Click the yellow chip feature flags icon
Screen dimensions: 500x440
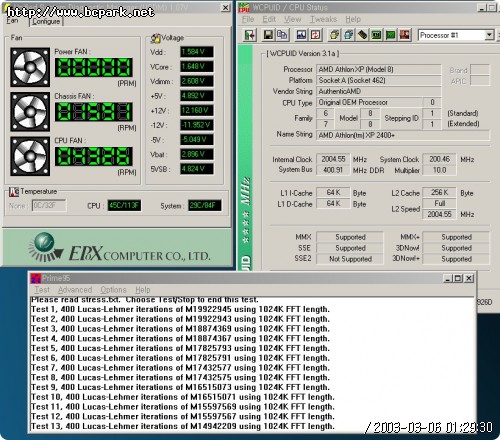[x=334, y=35]
